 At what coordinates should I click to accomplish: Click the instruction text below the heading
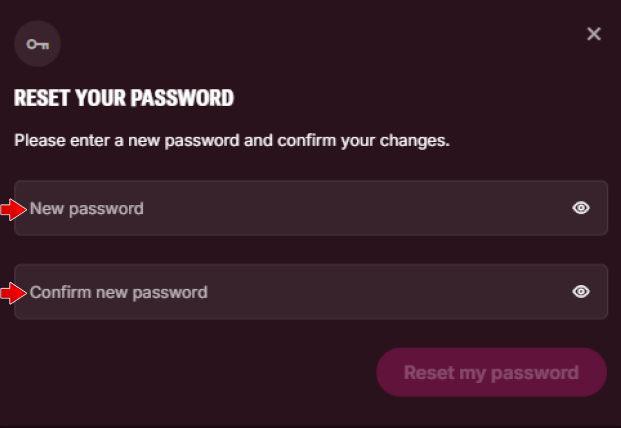[232, 141]
